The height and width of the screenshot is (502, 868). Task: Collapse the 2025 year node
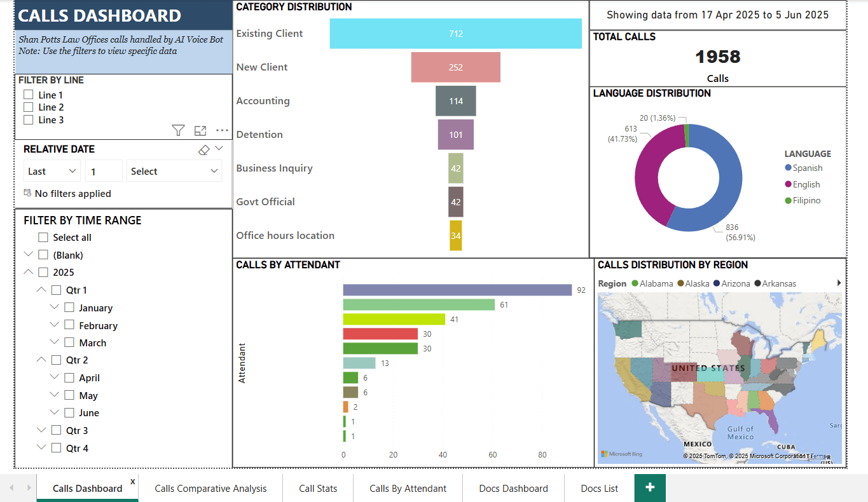pyautogui.click(x=28, y=272)
